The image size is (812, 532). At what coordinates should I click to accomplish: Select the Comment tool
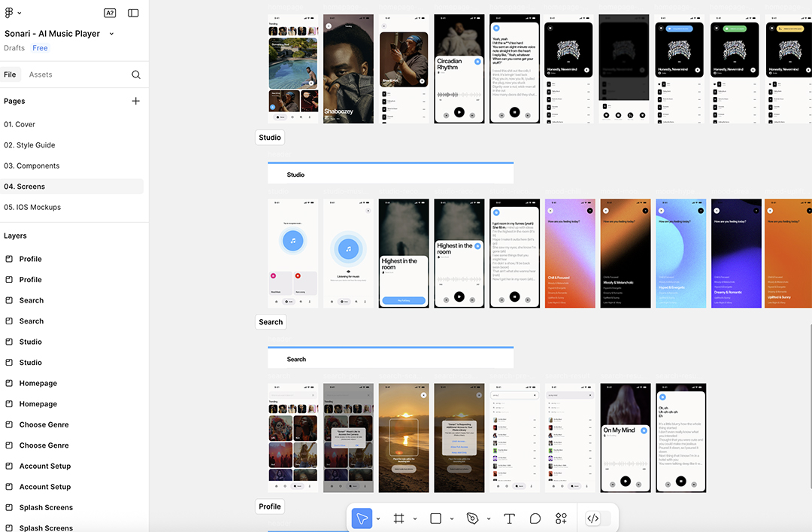(x=535, y=518)
